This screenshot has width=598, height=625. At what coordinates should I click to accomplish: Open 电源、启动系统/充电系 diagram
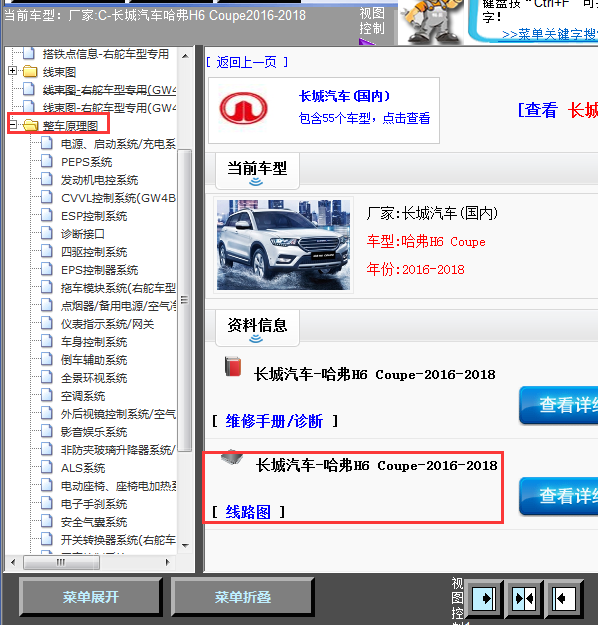pyautogui.click(x=118, y=144)
